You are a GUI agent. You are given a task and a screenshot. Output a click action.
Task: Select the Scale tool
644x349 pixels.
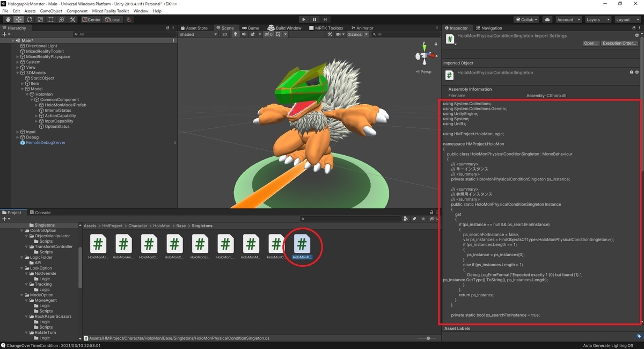[40, 19]
